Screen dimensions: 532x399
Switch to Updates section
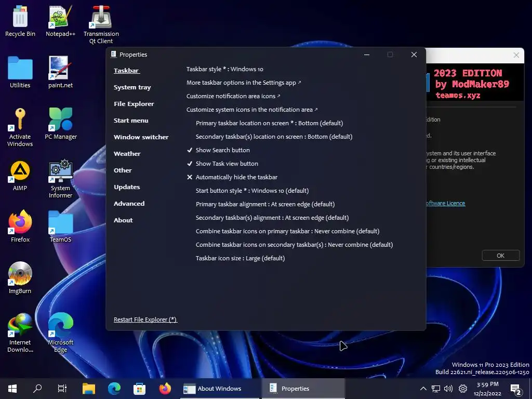pyautogui.click(x=127, y=187)
